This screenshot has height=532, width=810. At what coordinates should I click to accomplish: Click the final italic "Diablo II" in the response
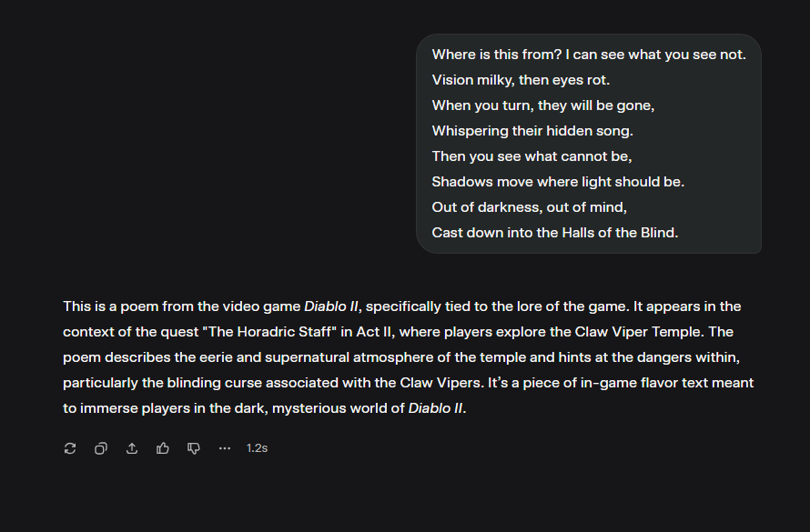[436, 408]
